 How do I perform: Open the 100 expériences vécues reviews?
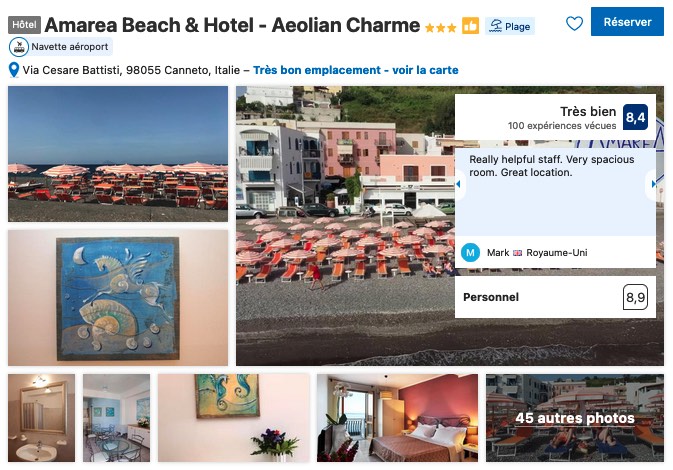[x=562, y=126]
